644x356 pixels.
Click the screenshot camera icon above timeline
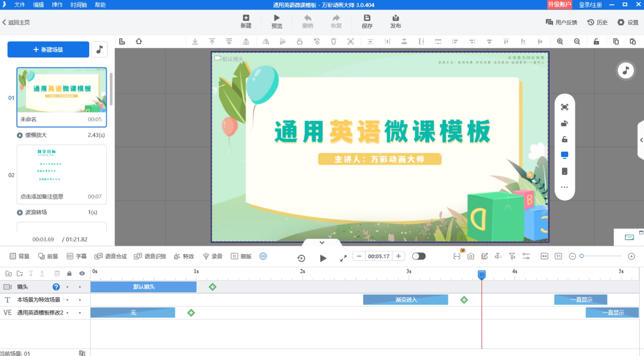pos(471,256)
